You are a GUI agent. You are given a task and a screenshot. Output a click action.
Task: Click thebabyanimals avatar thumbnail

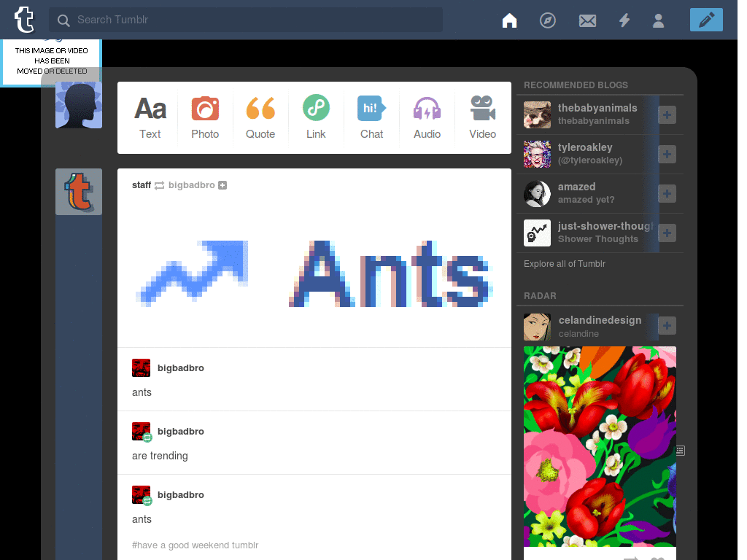pyautogui.click(x=537, y=114)
